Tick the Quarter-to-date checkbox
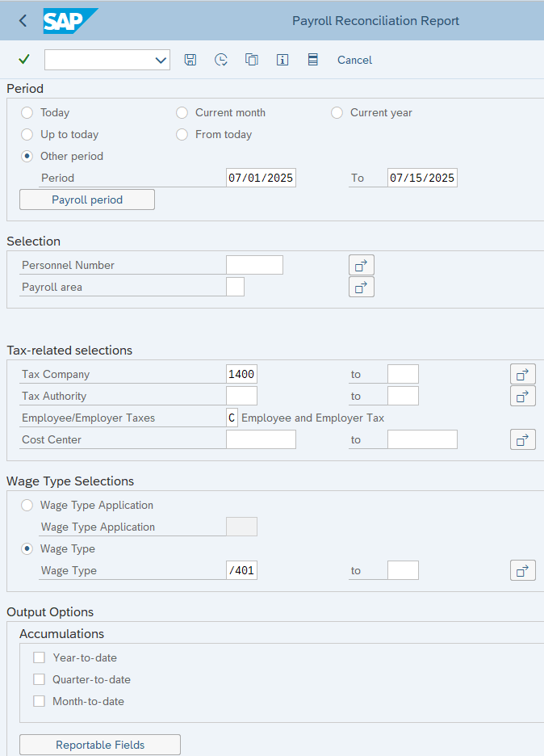Viewport: 544px width, 756px height. point(39,679)
